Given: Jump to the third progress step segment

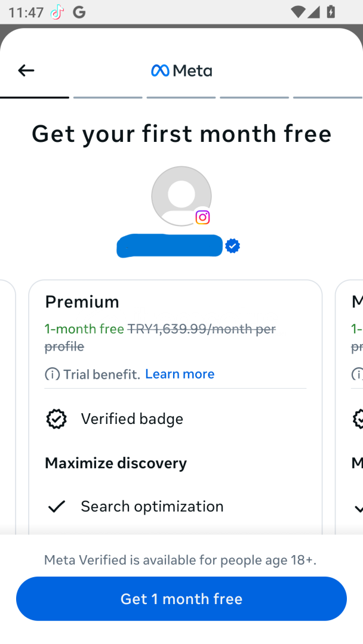Looking at the screenshot, I should [x=181, y=97].
